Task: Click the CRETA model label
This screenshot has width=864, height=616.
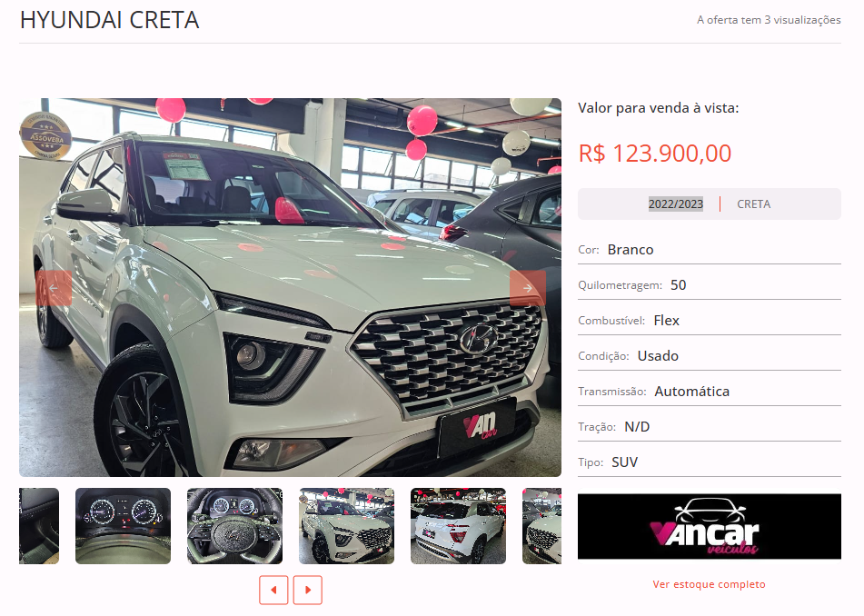Action: pos(754,204)
